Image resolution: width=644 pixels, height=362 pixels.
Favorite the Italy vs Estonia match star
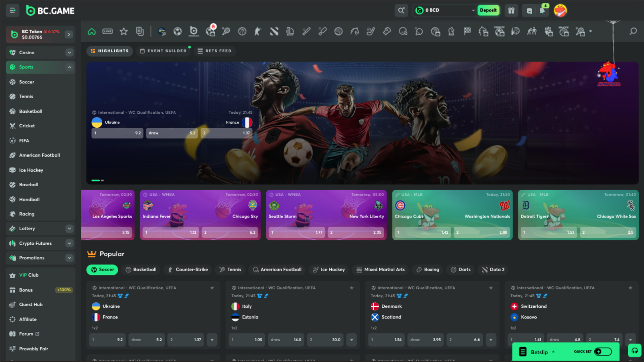pyautogui.click(x=352, y=288)
